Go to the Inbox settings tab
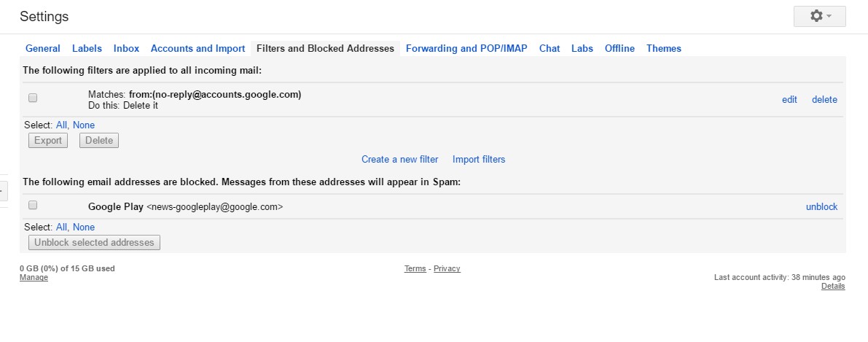The height and width of the screenshot is (342, 868). point(126,49)
